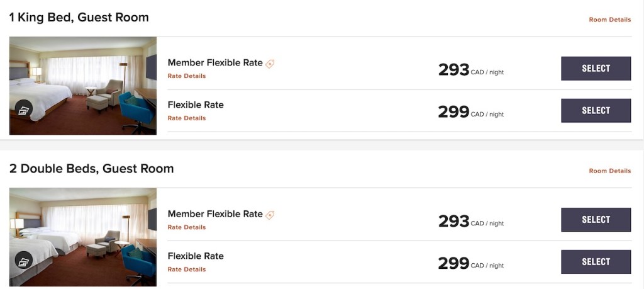View Rate Details under King Member Flexible Rate

tap(187, 76)
